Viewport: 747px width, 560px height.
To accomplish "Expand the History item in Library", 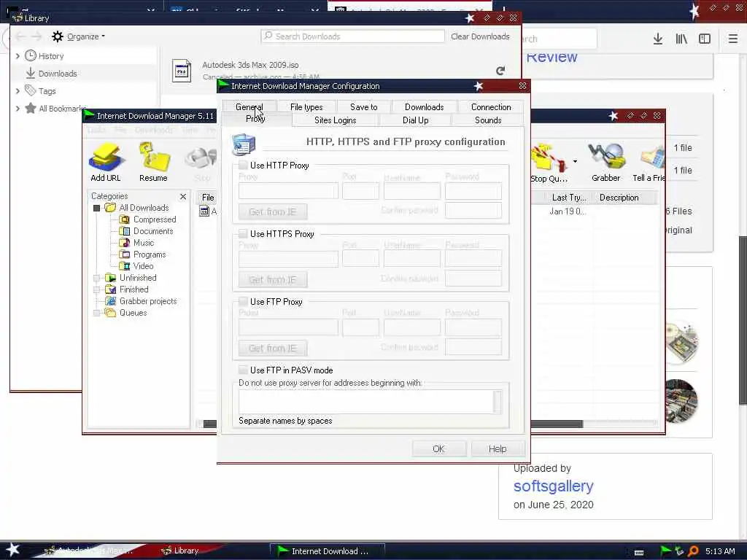I will 18,56.
